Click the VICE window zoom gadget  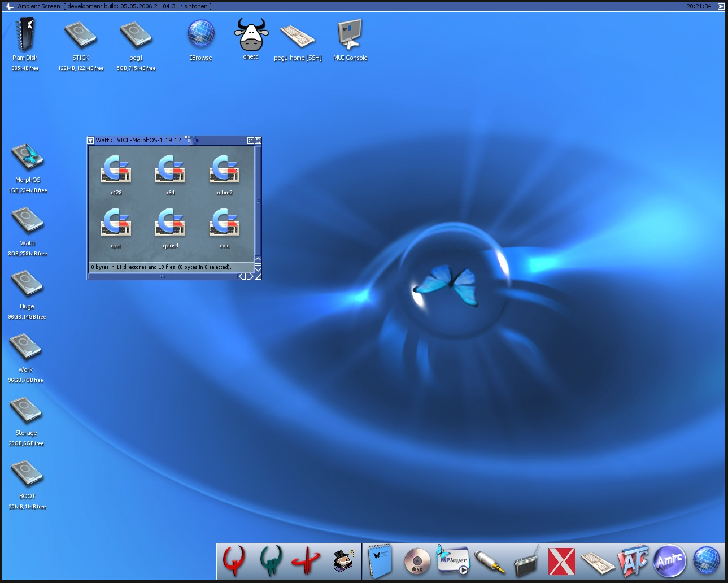tap(251, 141)
